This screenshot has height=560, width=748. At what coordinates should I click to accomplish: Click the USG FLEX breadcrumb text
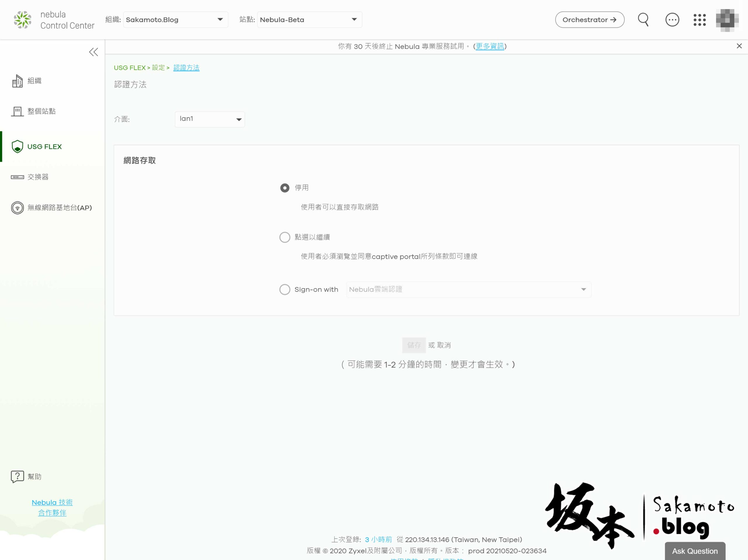pos(129,68)
